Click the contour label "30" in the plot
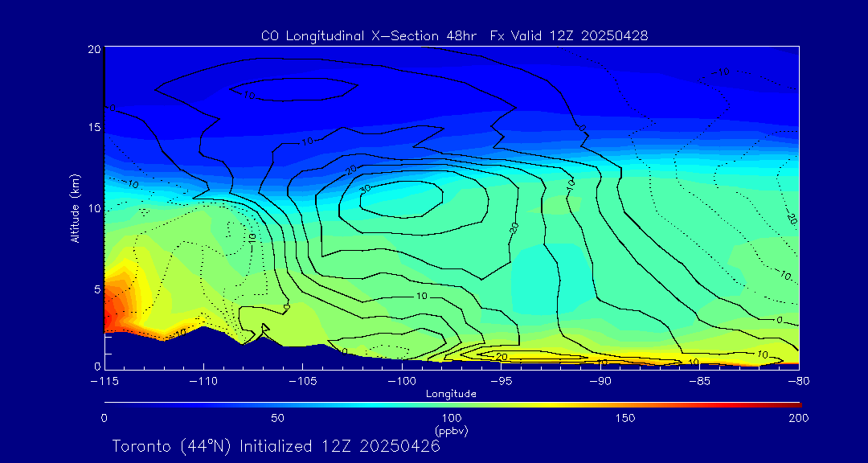868x463 pixels. (x=365, y=188)
